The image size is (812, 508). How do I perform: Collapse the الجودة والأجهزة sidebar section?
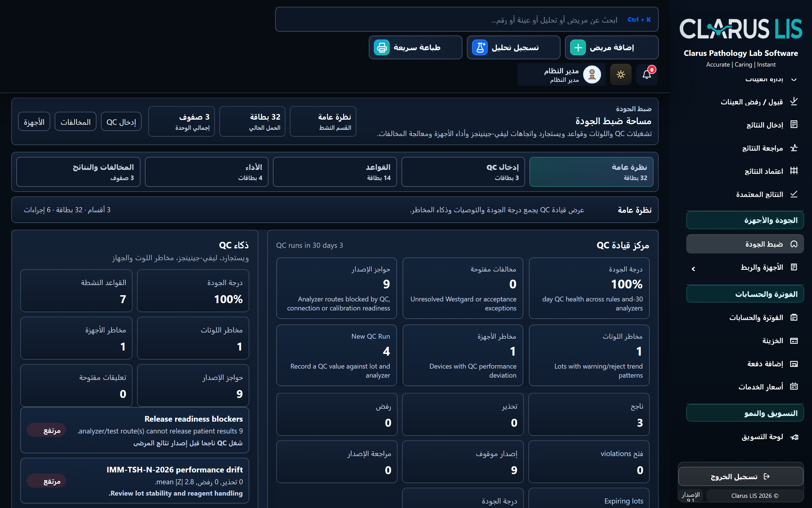(x=745, y=220)
